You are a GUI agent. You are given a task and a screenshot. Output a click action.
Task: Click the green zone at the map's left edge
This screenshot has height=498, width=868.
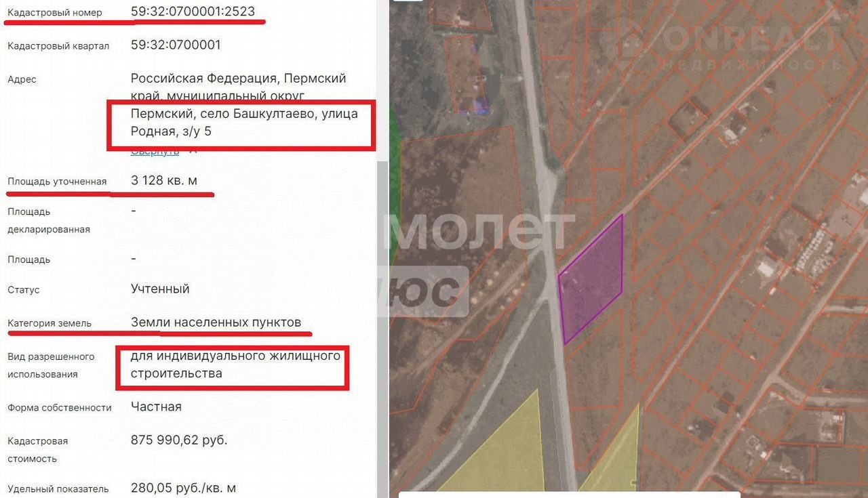click(x=394, y=190)
